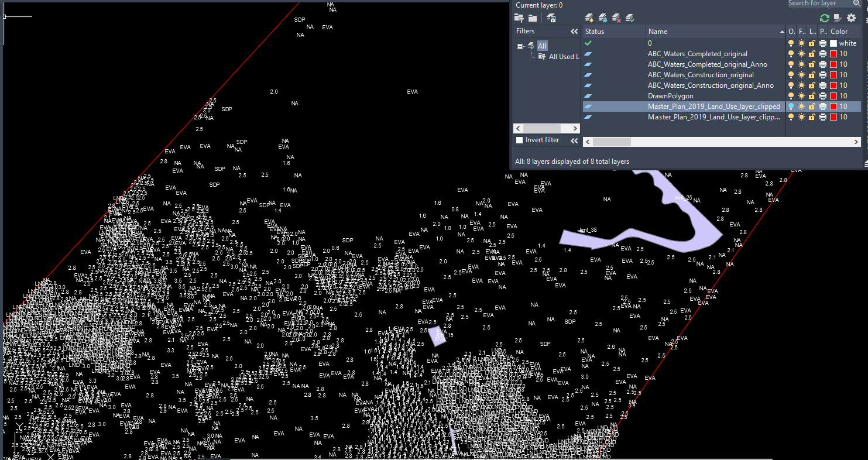Screen dimensions: 868x460
Task: Click status icon of ABC_Waters_Construction_original layer
Action: pyautogui.click(x=588, y=75)
